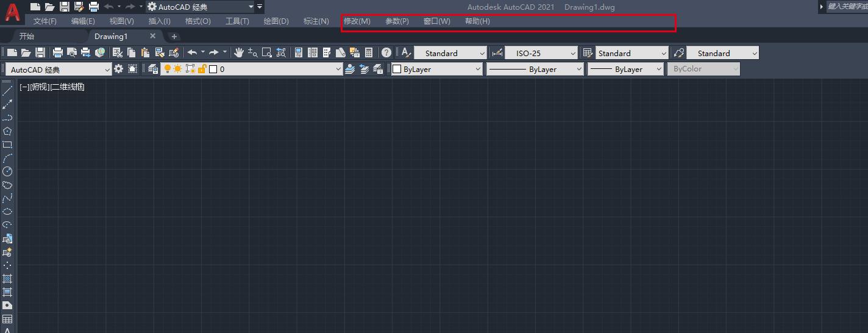Select the Hatch tool

tap(7, 279)
